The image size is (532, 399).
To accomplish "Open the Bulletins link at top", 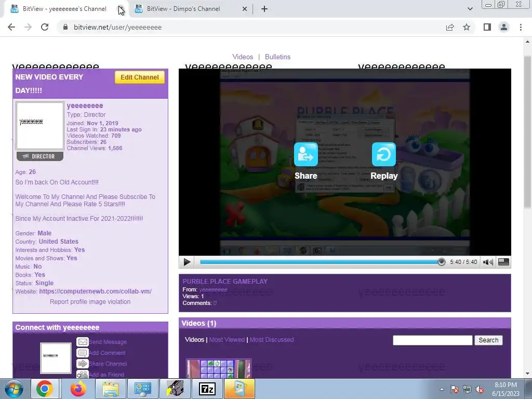I will pos(277,57).
